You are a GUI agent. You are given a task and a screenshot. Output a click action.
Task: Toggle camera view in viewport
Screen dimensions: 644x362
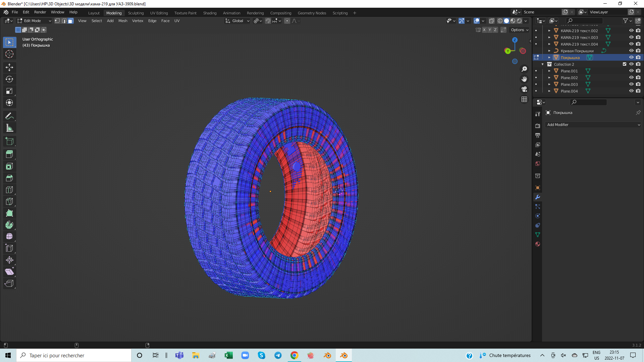click(524, 89)
